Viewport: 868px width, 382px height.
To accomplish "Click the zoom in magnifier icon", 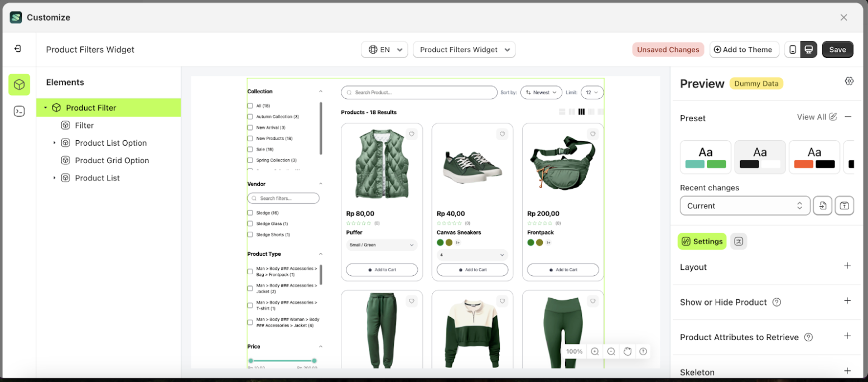I will tap(595, 351).
